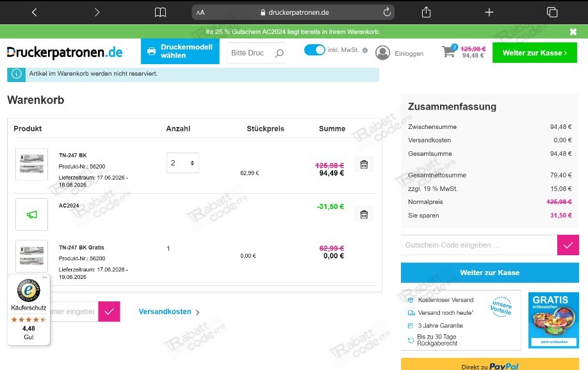This screenshot has width=588, height=370.
Task: Click the 30 Tage Rückgaberecht icon
Action: [411, 341]
